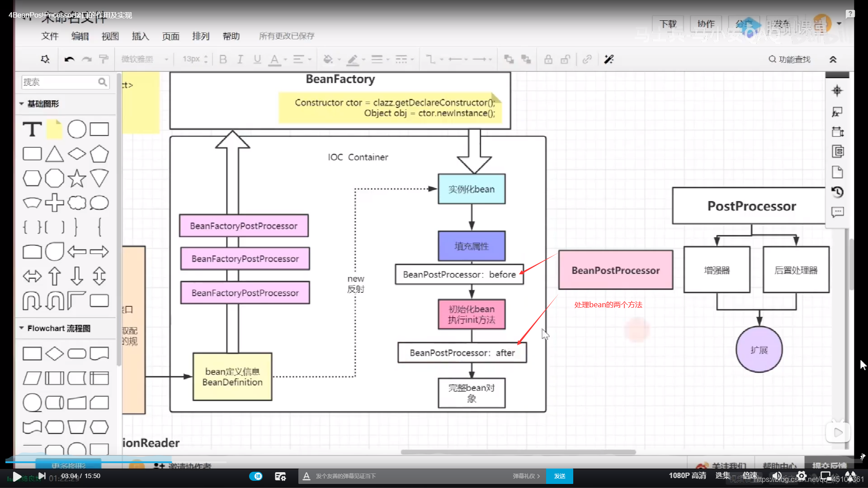Select the cross plus shape

[54, 203]
